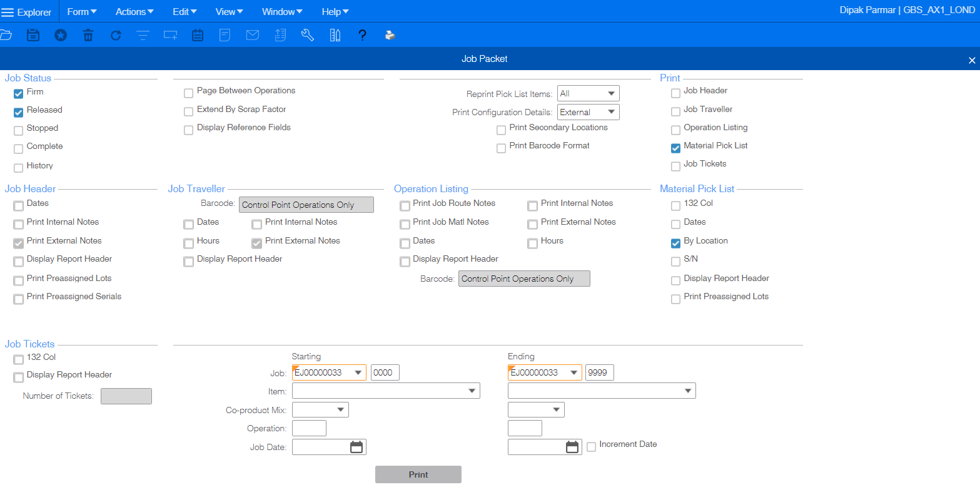Expand the Reprint Pick List Items dropdown
The image size is (980, 492).
pyautogui.click(x=611, y=94)
